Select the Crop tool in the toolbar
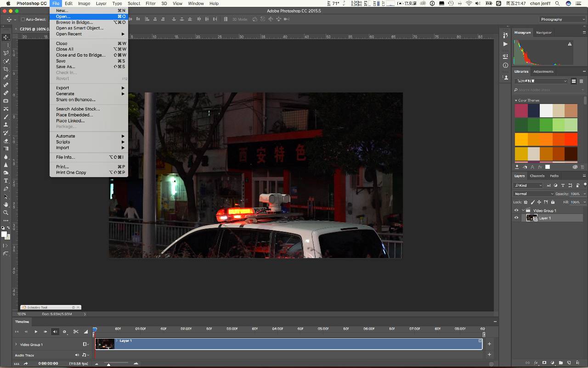 (6, 69)
